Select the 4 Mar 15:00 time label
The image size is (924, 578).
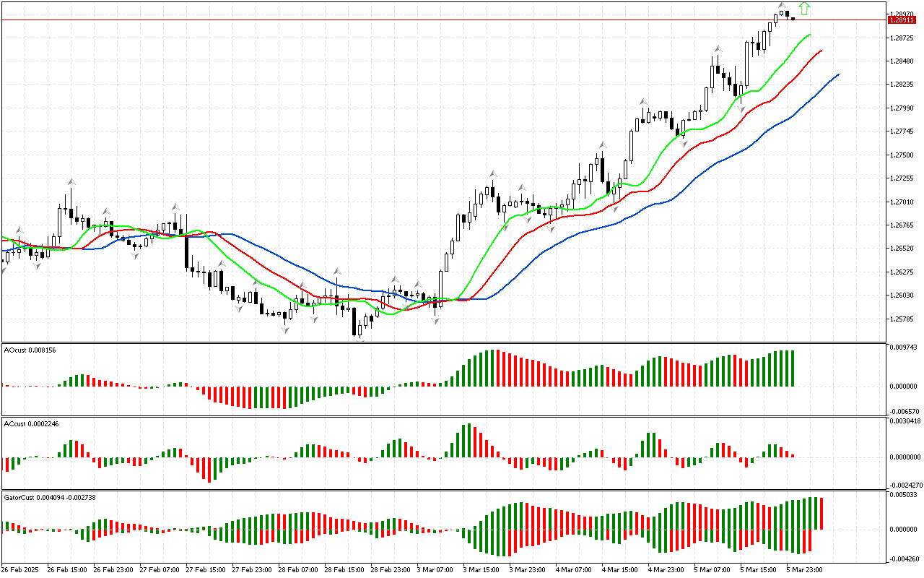click(621, 570)
